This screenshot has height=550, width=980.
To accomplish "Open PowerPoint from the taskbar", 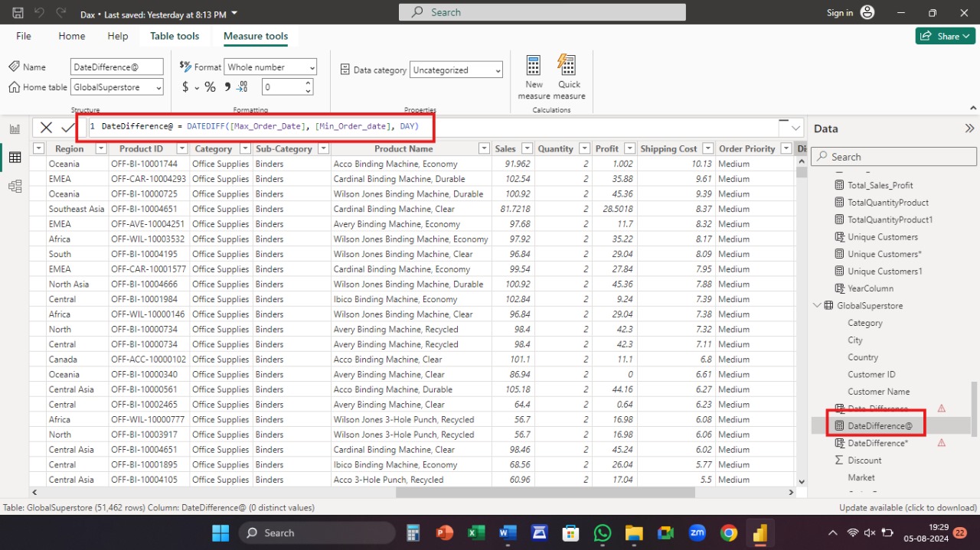I will click(x=444, y=532).
